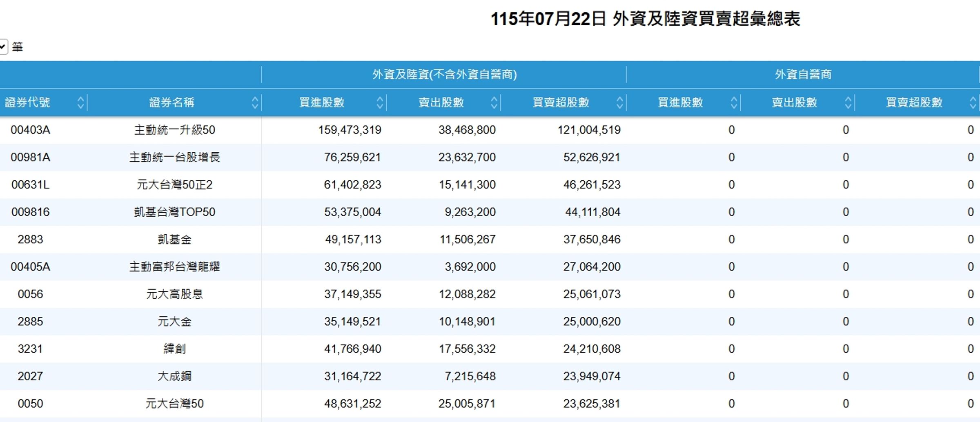Sort by 證券代號 column arrows
The width and height of the screenshot is (980, 422).
pos(80,102)
